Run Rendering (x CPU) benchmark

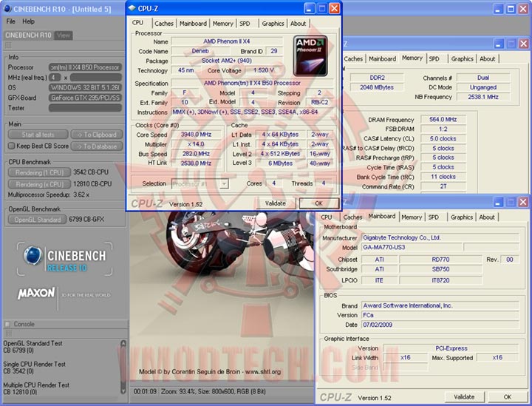pyautogui.click(x=39, y=184)
